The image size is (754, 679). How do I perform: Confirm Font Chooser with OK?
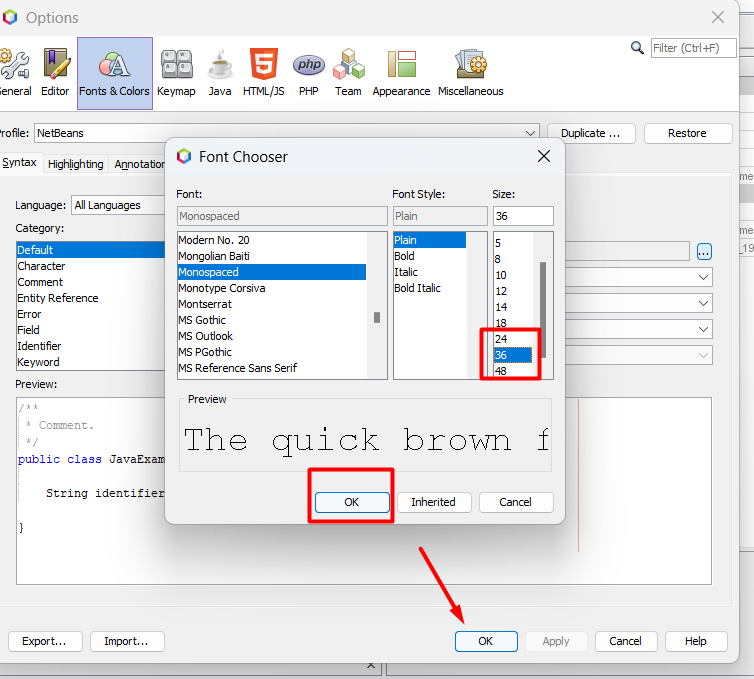pyautogui.click(x=352, y=502)
